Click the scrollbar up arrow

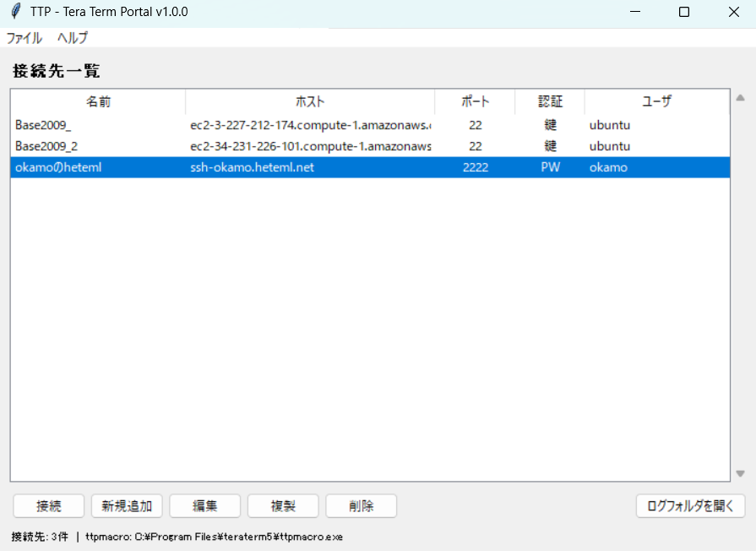pos(741,98)
